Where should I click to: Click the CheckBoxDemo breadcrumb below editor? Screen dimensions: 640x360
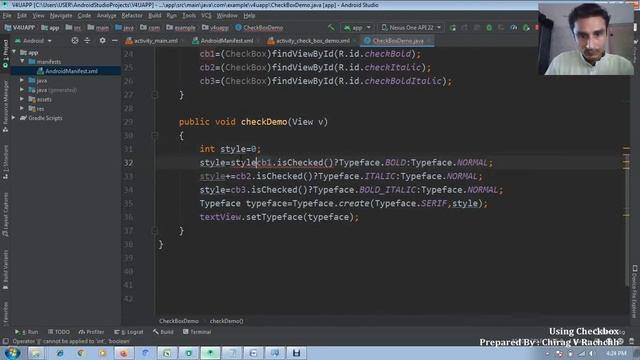click(x=179, y=321)
